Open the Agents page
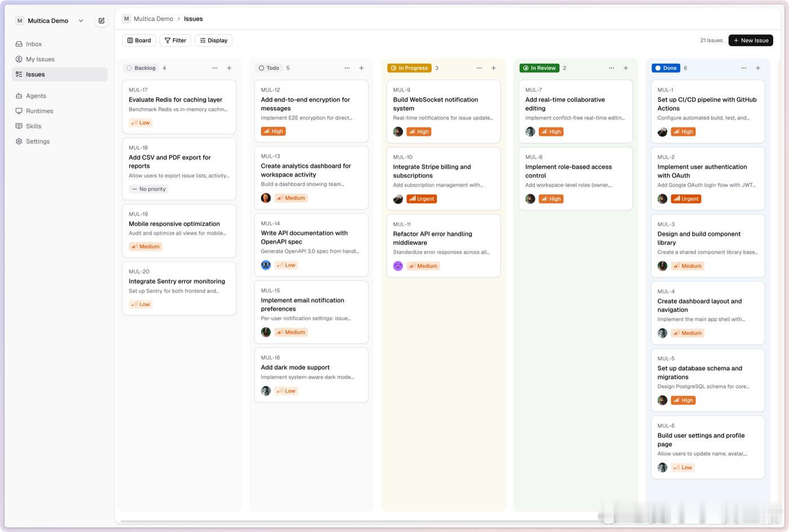789x532 pixels. click(60, 96)
